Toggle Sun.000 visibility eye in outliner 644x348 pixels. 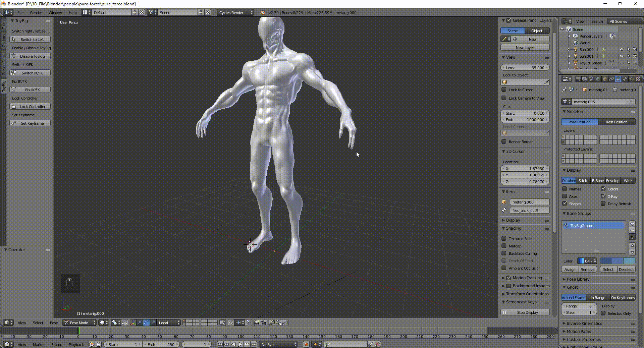click(x=622, y=50)
